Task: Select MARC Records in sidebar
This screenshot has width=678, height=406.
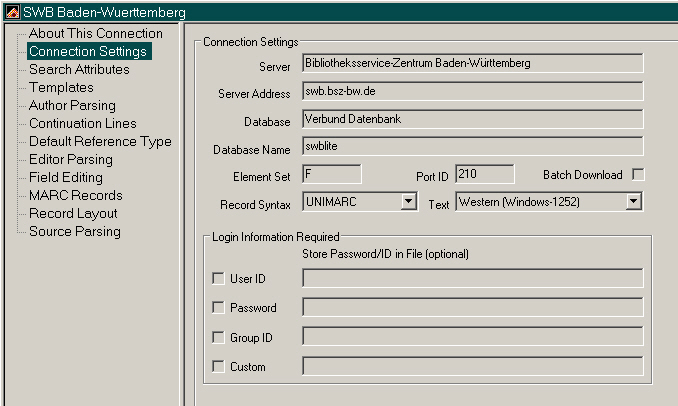Action: 75,195
